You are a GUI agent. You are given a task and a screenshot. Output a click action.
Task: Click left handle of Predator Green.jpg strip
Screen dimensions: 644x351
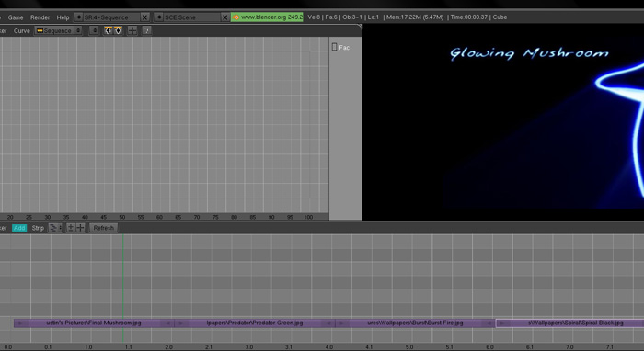tap(181, 323)
